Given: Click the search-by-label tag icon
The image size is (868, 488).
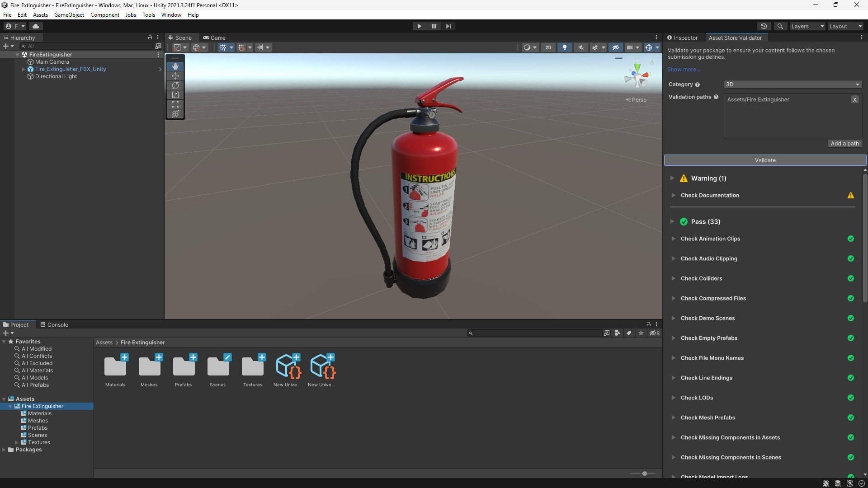Looking at the screenshot, I should click(629, 333).
